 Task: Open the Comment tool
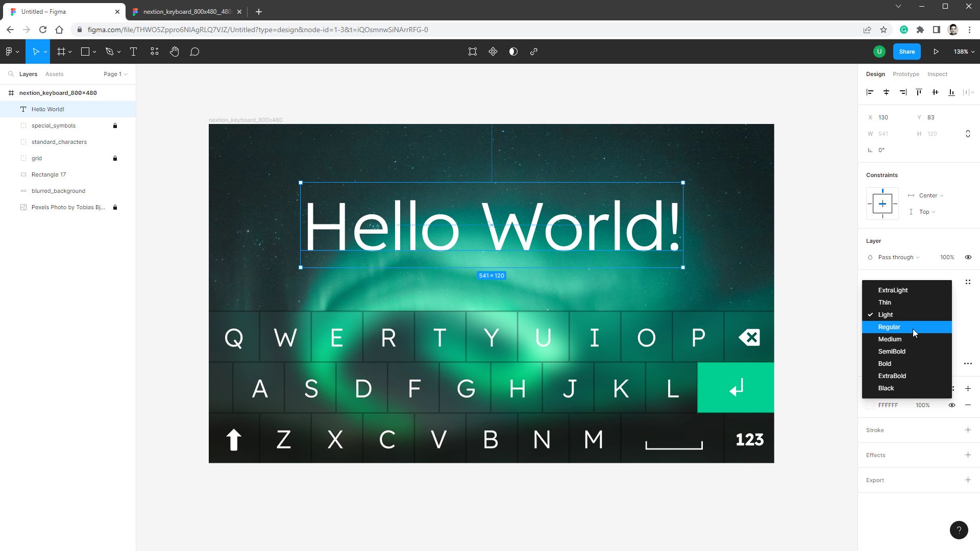coord(194,51)
